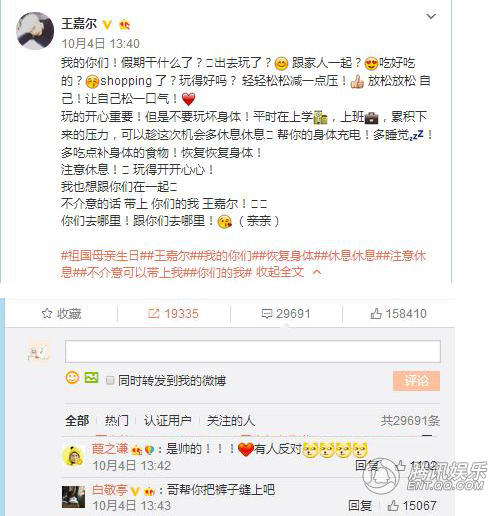This screenshot has width=500, height=516.
Task: Open 王嘉尔's profile avatar
Action: click(x=35, y=31)
